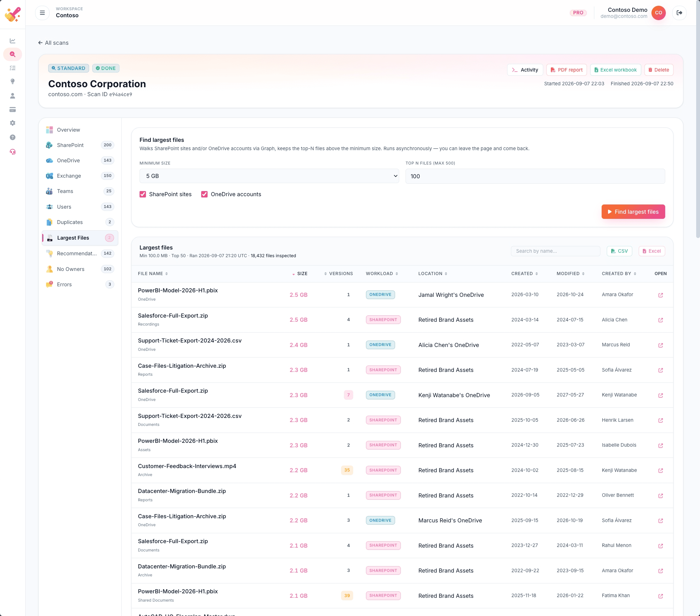Screen dimensions: 700x616
Task: Export largest files list to Excel
Action: pos(651,251)
